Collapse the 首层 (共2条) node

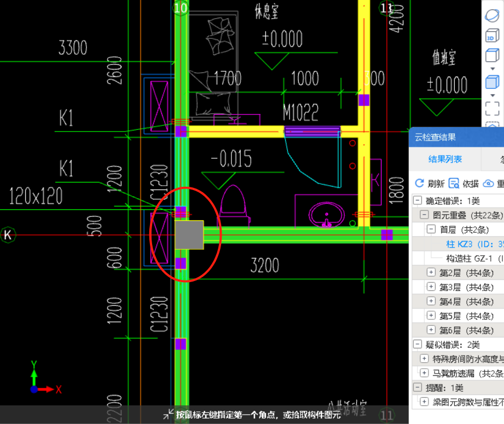click(431, 229)
